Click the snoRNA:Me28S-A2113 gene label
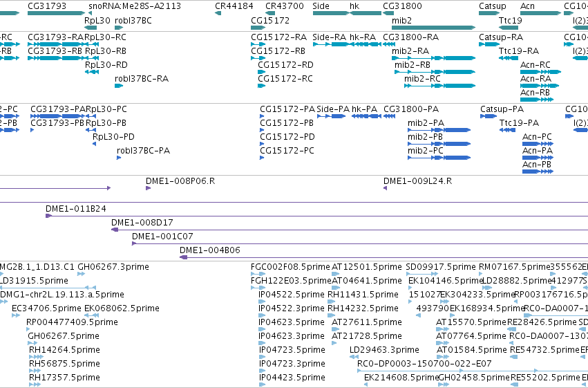Viewport: 588px width, 388px height. (x=135, y=6)
